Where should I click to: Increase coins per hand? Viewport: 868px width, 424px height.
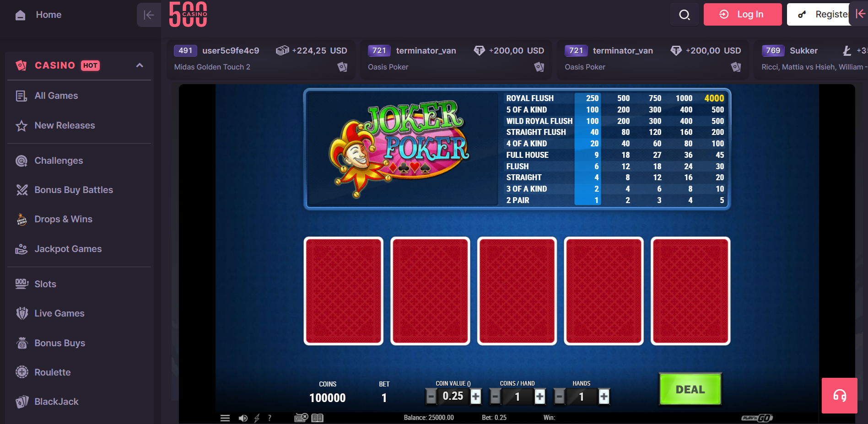click(x=540, y=397)
